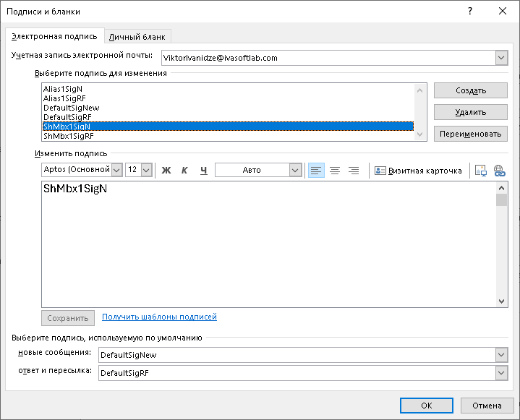Click the Создать button
This screenshot has height=420, width=520.
coord(471,90)
